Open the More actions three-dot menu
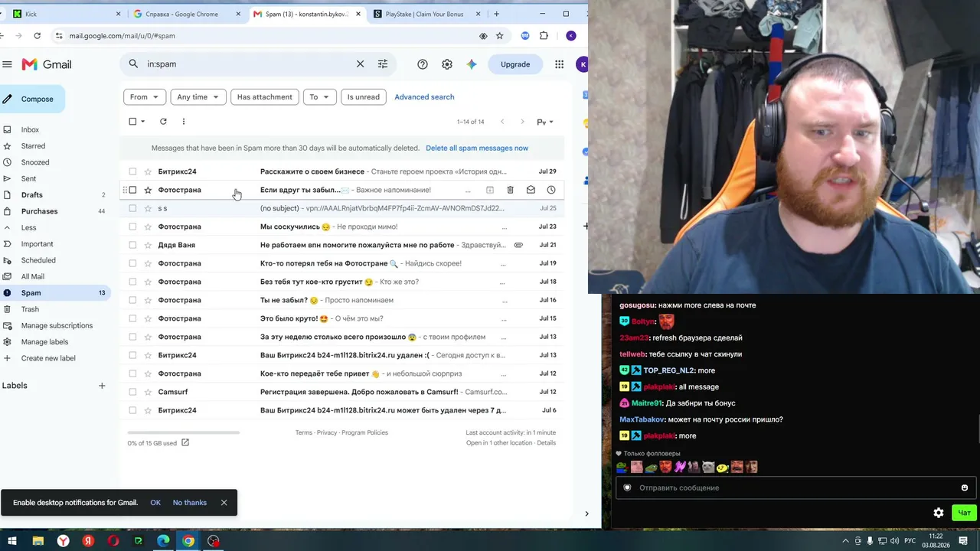Viewport: 980px width, 551px height. pos(184,122)
